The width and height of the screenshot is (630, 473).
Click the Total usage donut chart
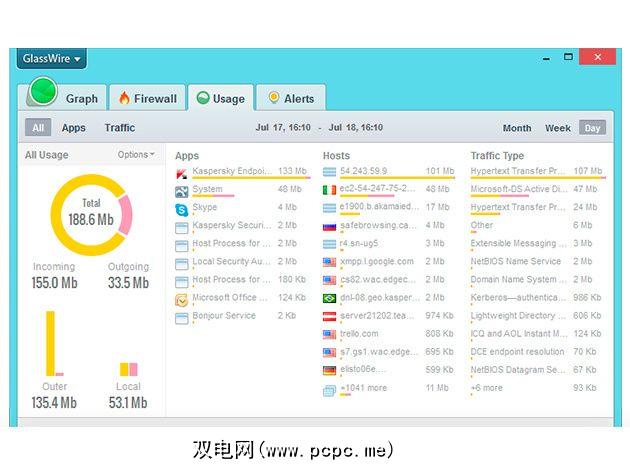[x=91, y=215]
